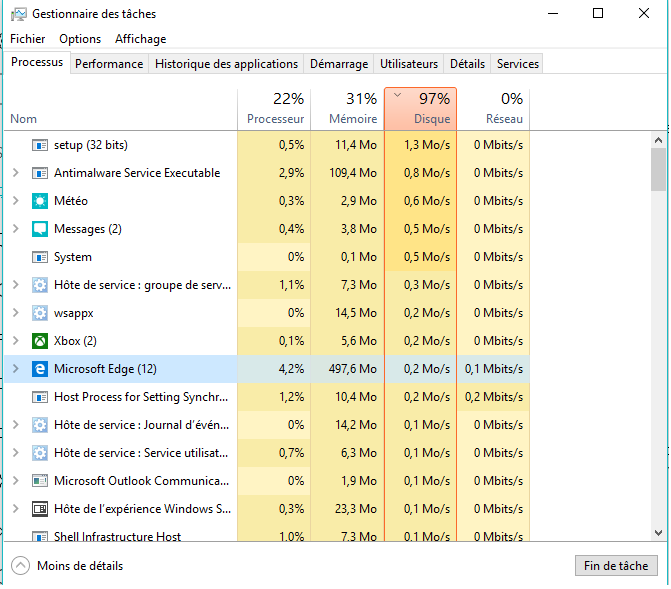
Task: Click the System process icon
Action: 40,257
